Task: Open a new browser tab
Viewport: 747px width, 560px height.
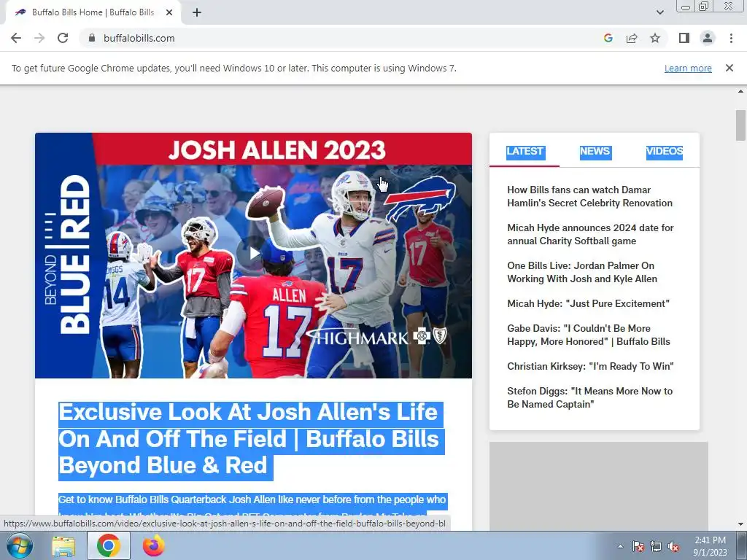Action: (x=197, y=12)
